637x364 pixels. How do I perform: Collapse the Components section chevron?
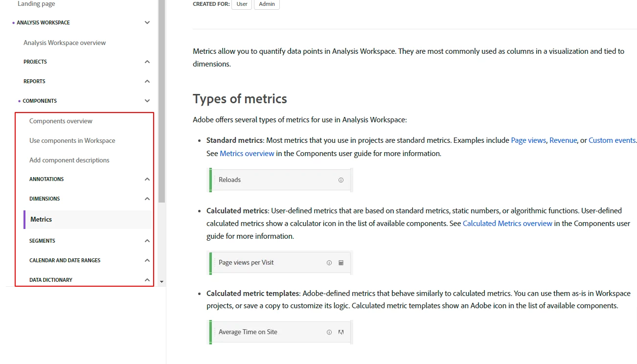click(x=147, y=101)
